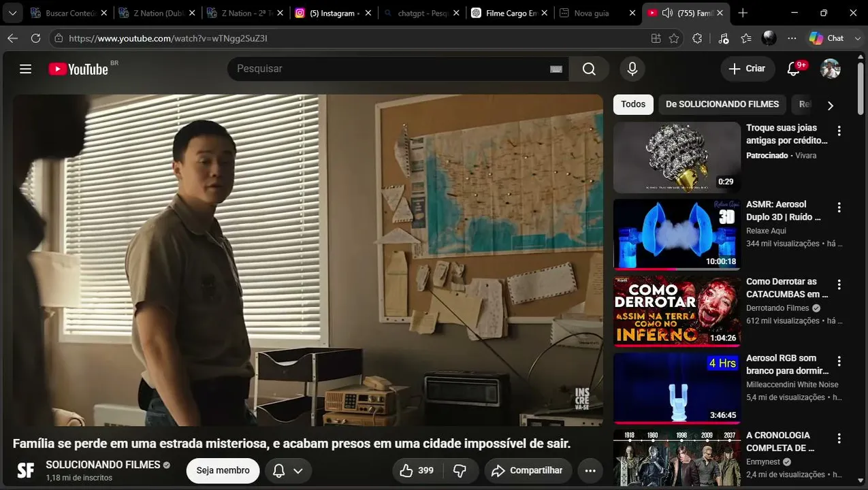Open options for A CRONOLOGIA COMPLETA video
This screenshot has height=490, width=868.
[x=839, y=438]
